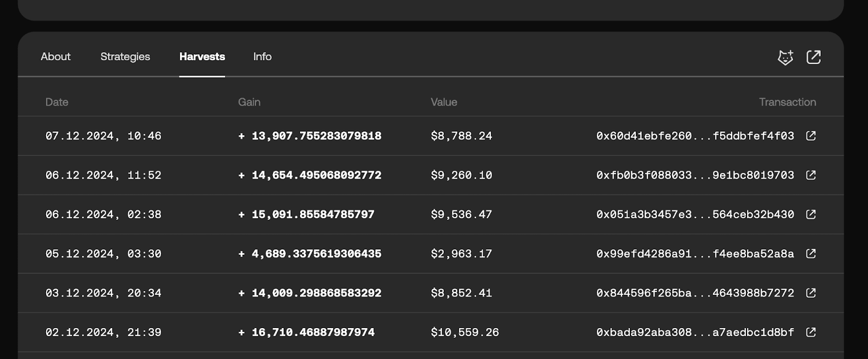This screenshot has width=868, height=359.
Task: Open external link for 02.12.2024 harvest row
Action: [810, 332]
